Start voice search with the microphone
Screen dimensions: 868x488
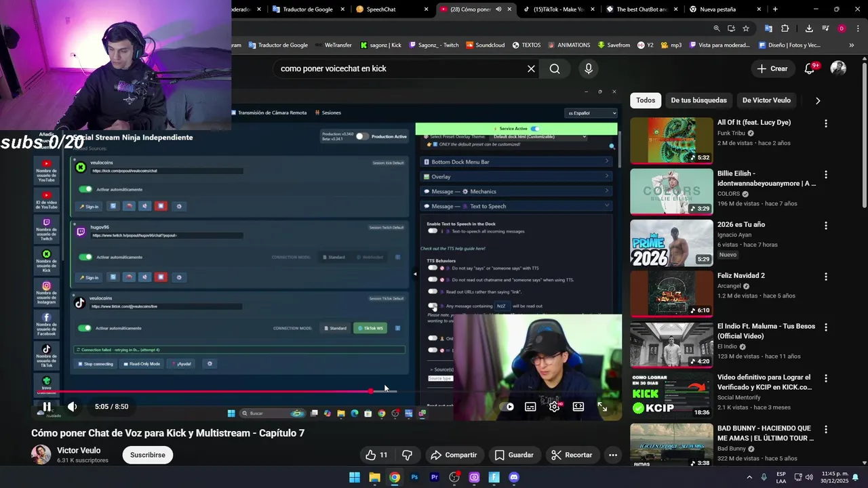(589, 68)
